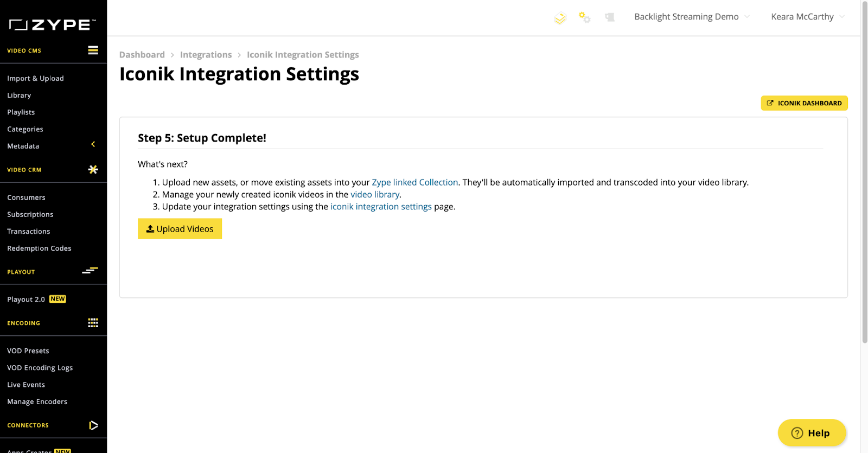Click the CONNECTORS section header
868x453 pixels.
pyautogui.click(x=28, y=425)
